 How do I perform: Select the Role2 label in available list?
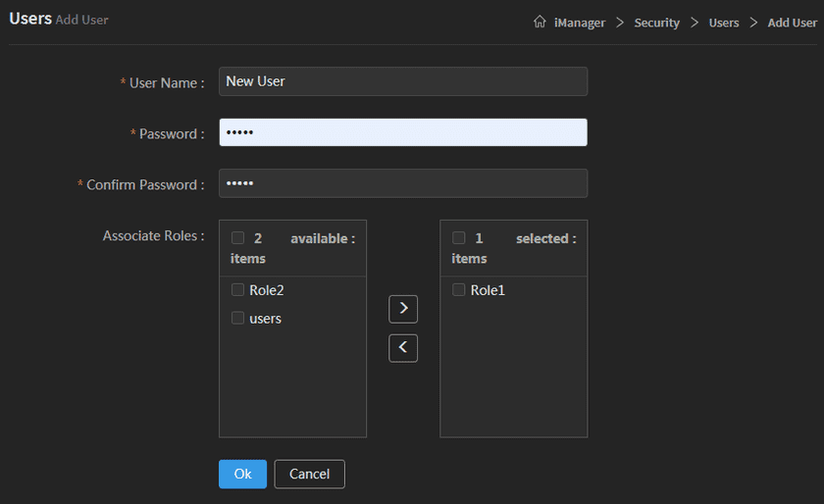click(266, 290)
